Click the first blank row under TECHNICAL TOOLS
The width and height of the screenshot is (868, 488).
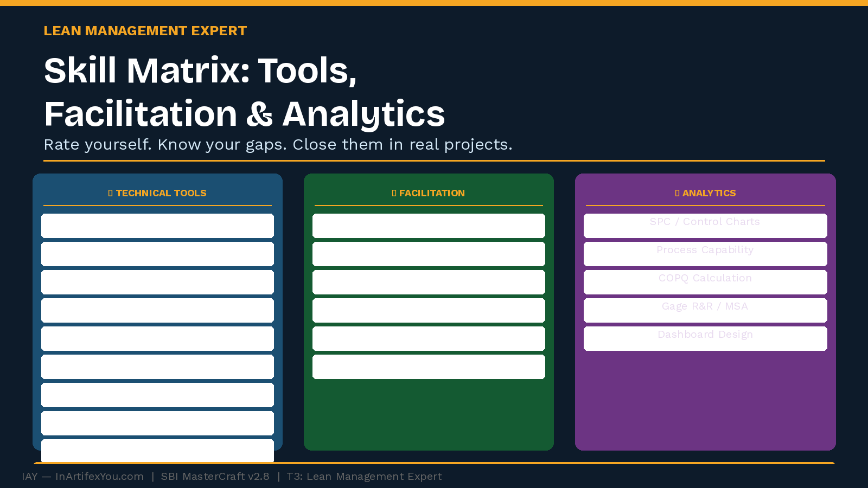[x=157, y=225]
